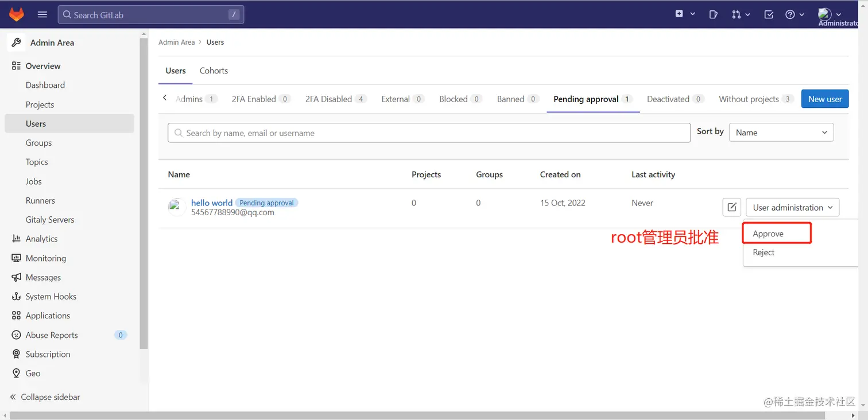Click the Admin Area wrench icon

(17, 42)
